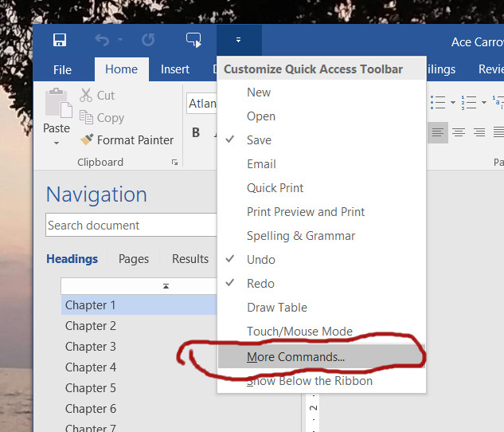Switch to the Insert ribbon tab
Screen dimensions: 504x432
tap(175, 69)
